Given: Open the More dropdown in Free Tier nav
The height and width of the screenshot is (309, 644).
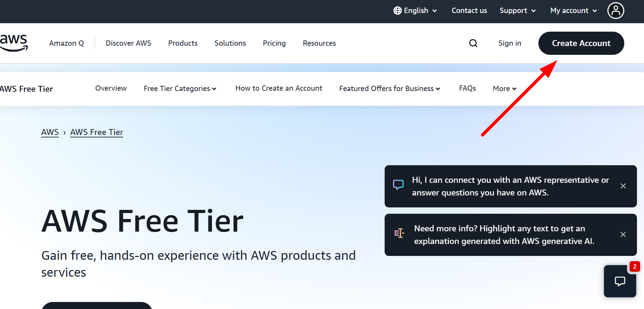Looking at the screenshot, I should (x=505, y=89).
